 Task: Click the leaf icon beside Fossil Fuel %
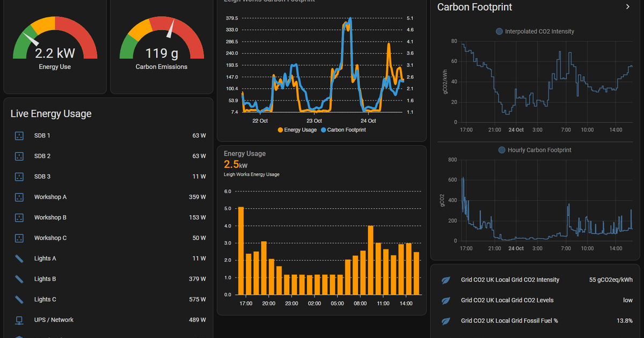[x=445, y=321]
